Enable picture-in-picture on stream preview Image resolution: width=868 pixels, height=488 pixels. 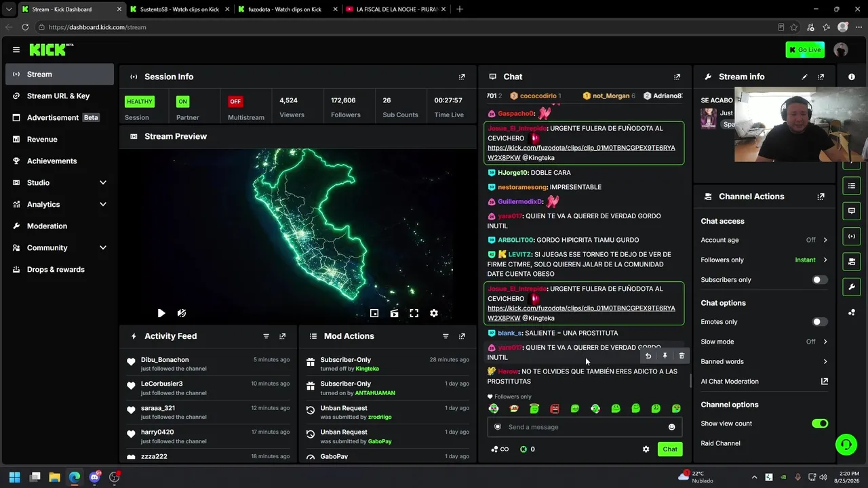click(x=374, y=313)
